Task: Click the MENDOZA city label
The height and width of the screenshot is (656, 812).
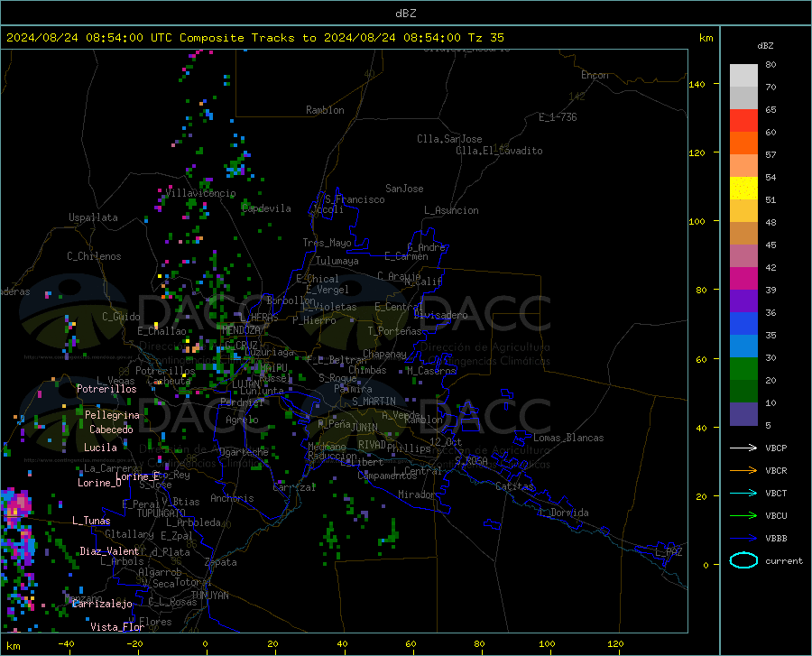Action: coord(241,330)
